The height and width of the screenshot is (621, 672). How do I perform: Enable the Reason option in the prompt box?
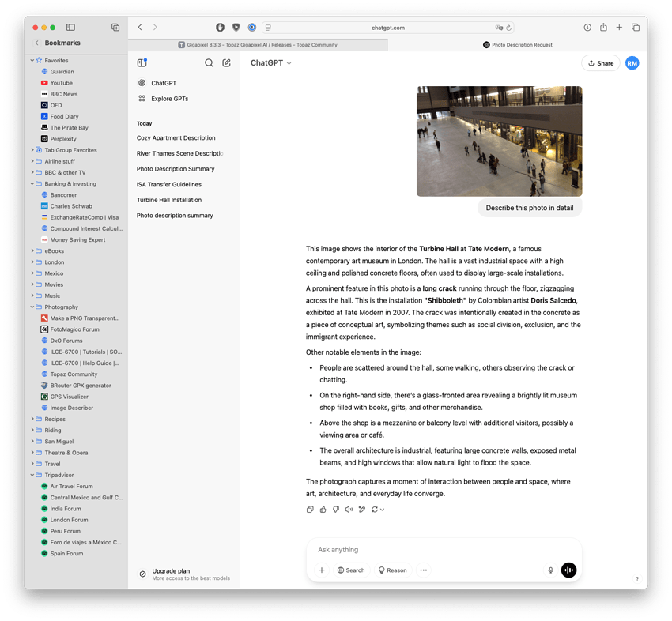point(392,570)
